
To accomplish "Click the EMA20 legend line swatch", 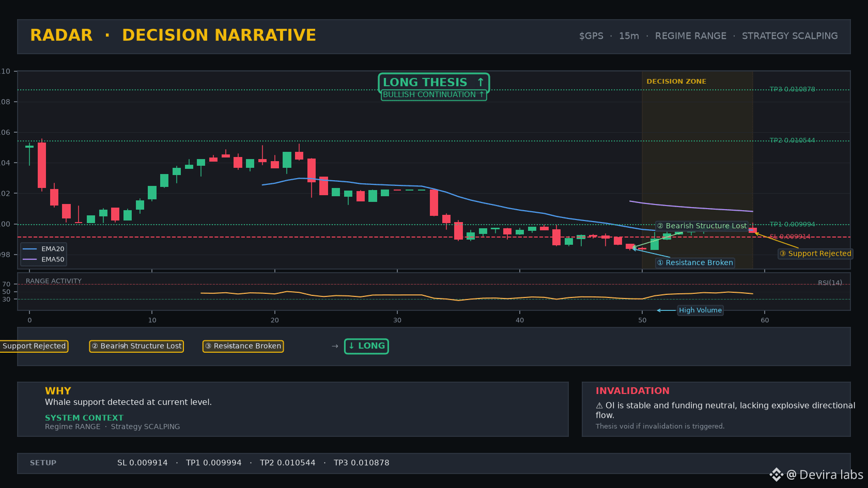I will click(x=30, y=249).
